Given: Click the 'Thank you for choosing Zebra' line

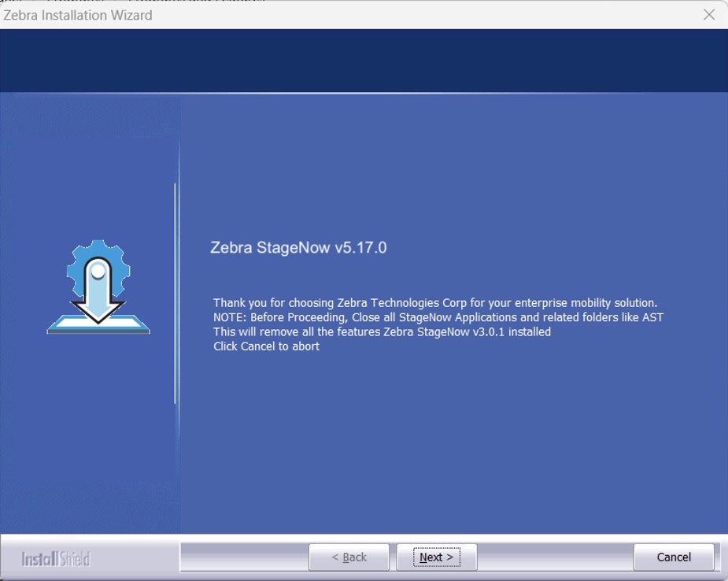Looking at the screenshot, I should (x=434, y=302).
